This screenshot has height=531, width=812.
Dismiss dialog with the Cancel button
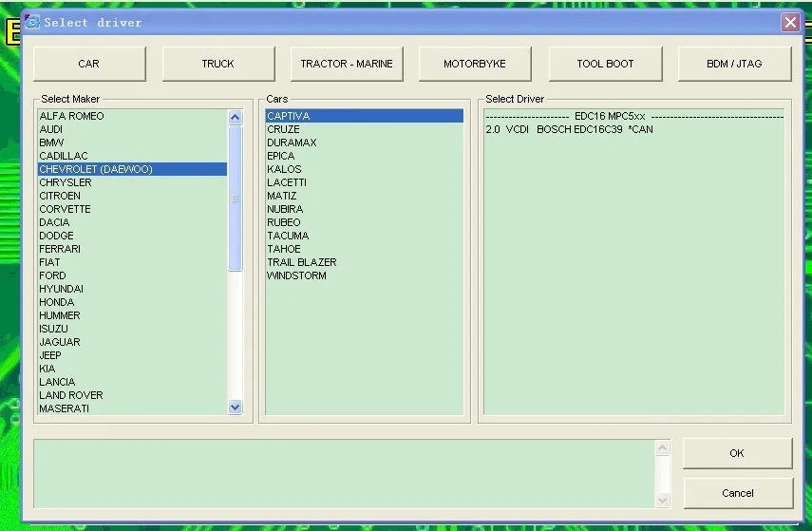pyautogui.click(x=738, y=493)
